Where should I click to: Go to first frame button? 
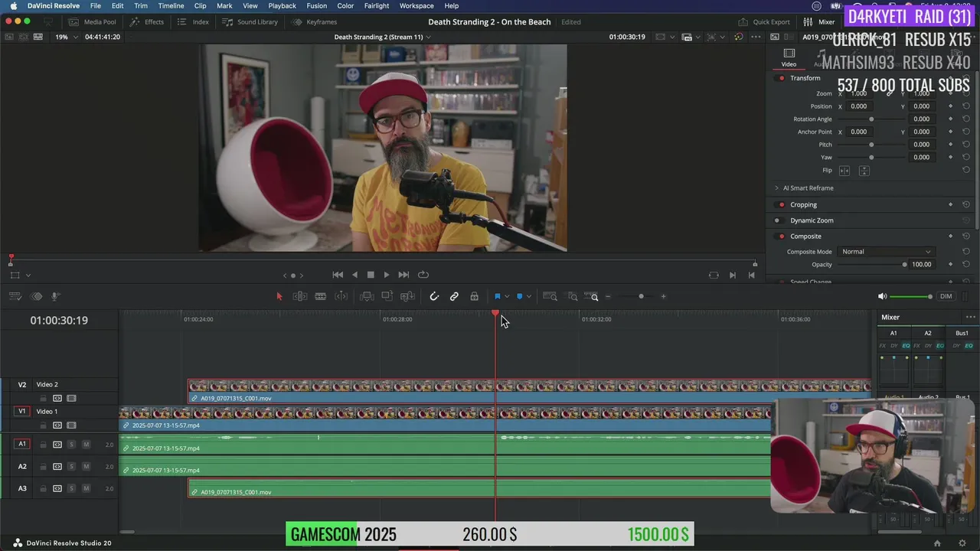(338, 275)
